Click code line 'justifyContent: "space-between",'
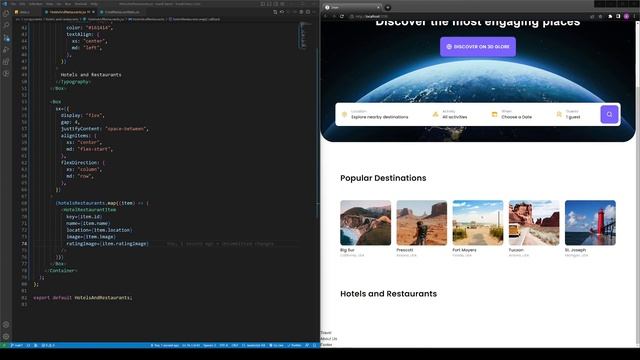 [x=105, y=129]
